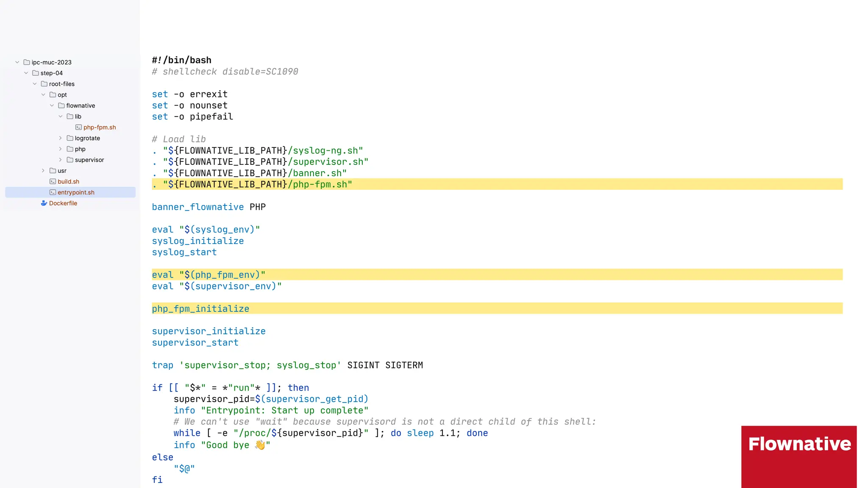Click the highlighted php_fpm_initialize line
This screenshot has height=488, width=868.
pos(201,309)
